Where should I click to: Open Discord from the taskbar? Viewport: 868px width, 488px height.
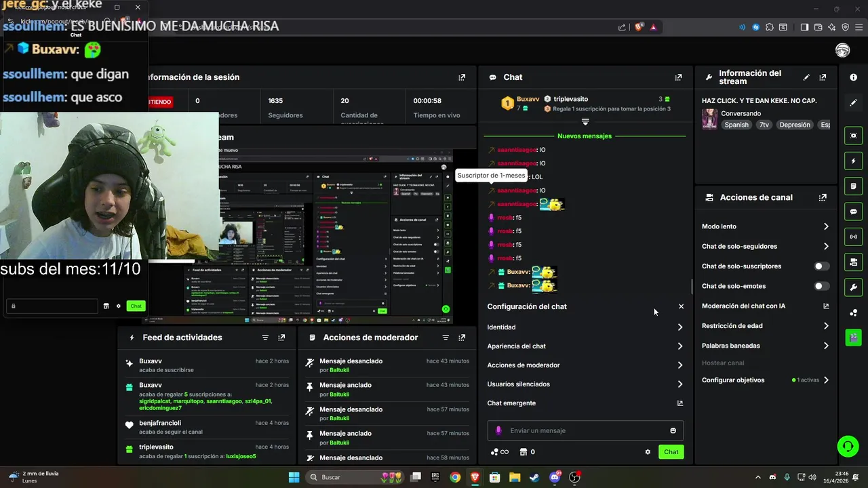(555, 477)
